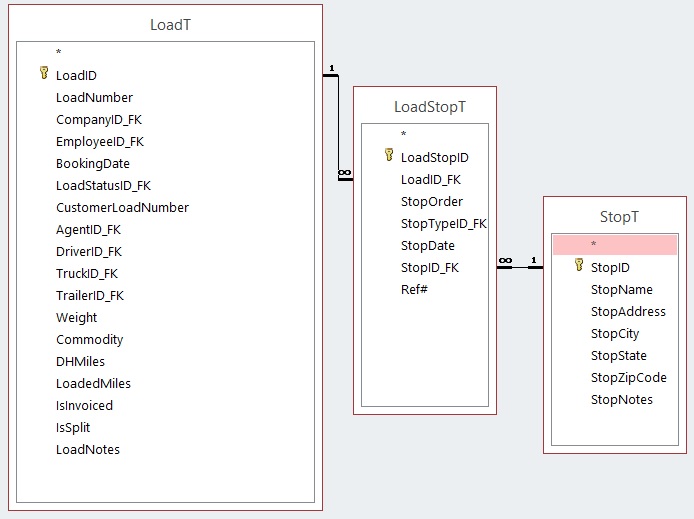Image resolution: width=694 pixels, height=519 pixels.
Task: Select the highlighted asterisk row in StopT
Action: (x=615, y=245)
